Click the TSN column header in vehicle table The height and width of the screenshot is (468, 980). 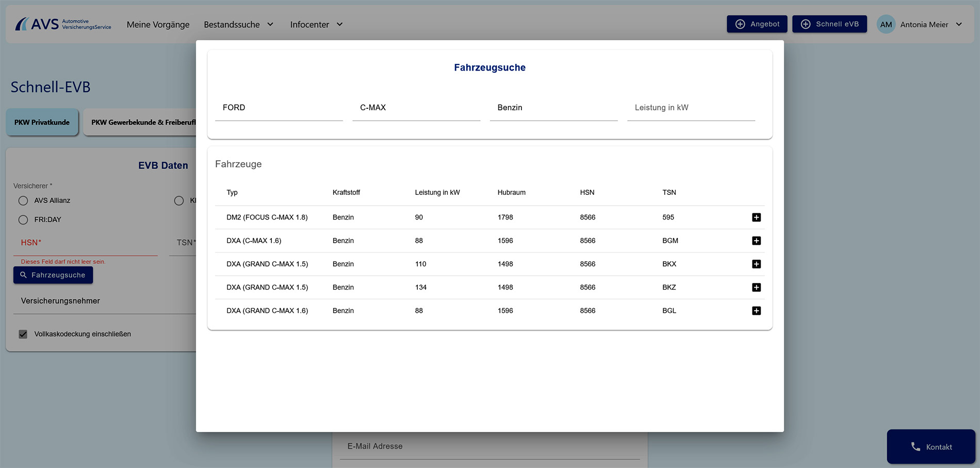[669, 192]
